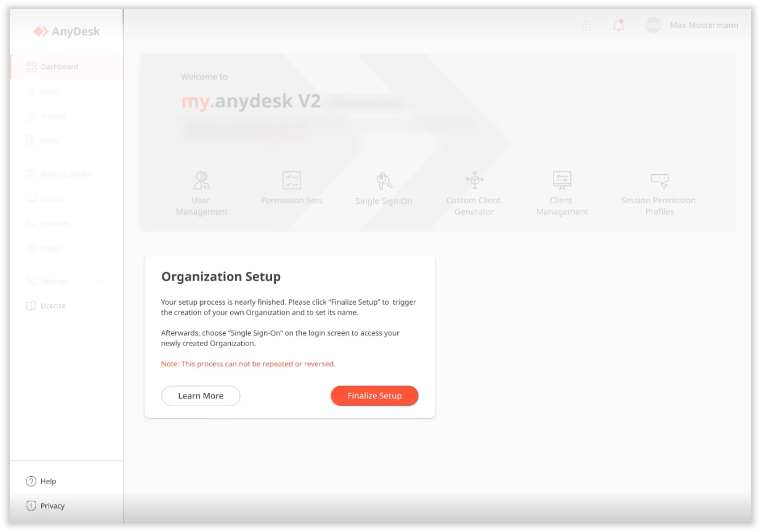Click the Learn More button
This screenshot has width=761, height=532.
(200, 395)
